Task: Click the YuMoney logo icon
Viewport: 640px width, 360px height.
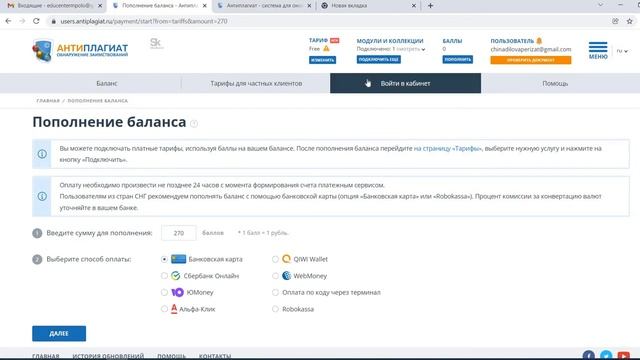Action: tap(177, 292)
